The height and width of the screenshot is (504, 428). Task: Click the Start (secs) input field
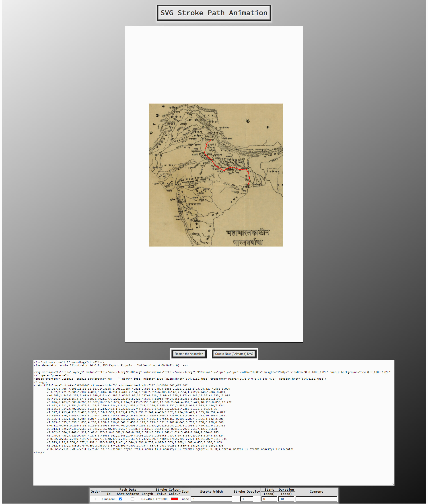click(269, 499)
